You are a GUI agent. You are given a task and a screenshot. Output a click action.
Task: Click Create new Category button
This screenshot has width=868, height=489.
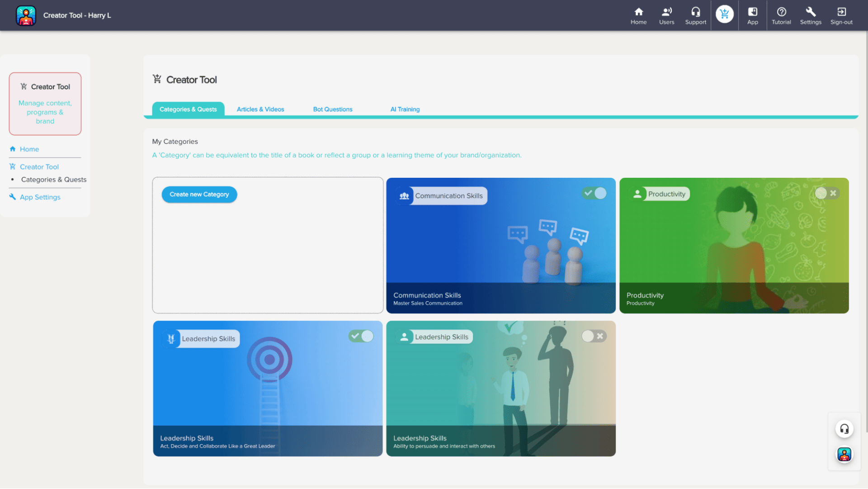coord(199,195)
